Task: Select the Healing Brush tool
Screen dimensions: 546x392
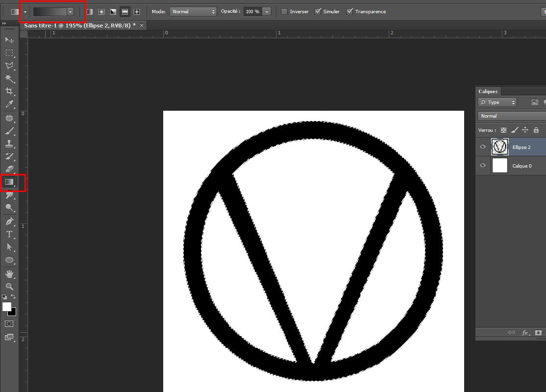Action: 9,119
